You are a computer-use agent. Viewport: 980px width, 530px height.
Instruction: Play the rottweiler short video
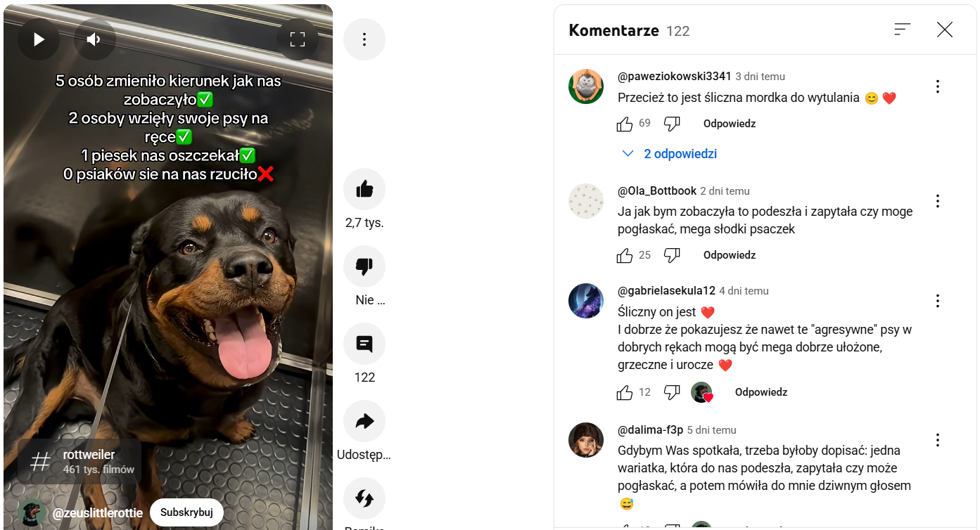click(x=39, y=39)
